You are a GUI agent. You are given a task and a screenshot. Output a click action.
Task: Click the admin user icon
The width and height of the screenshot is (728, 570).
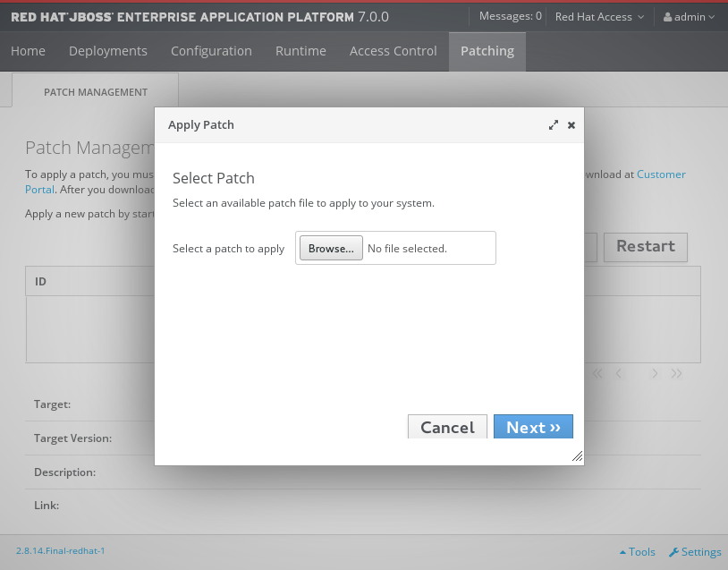[670, 16]
